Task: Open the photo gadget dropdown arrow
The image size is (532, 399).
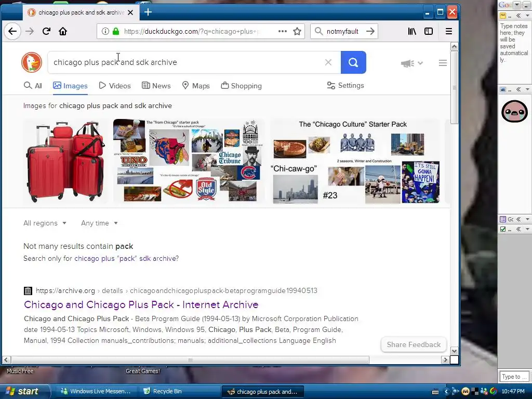Action: [x=527, y=89]
